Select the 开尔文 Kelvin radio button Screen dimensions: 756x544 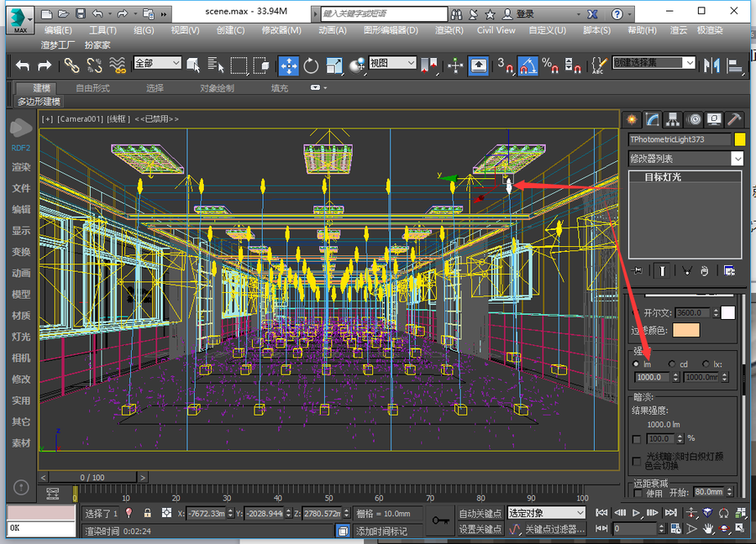[635, 312]
